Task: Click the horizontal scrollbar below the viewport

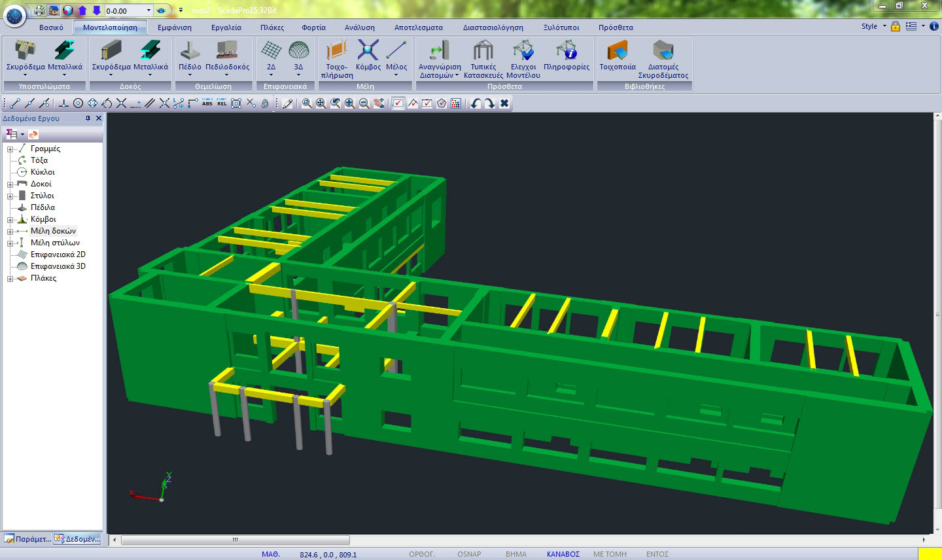Action: (235, 540)
